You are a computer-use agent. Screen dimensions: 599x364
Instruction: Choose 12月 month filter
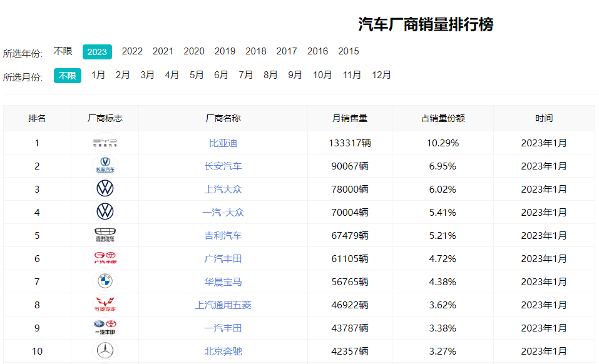click(x=381, y=75)
